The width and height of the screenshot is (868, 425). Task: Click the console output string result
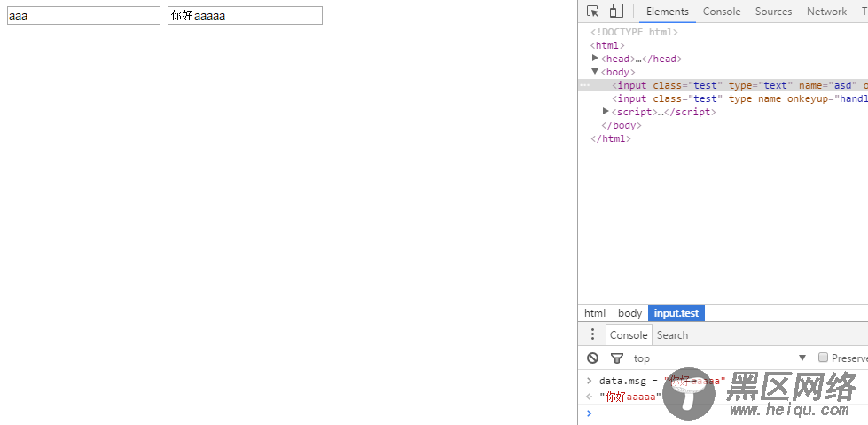coord(630,397)
